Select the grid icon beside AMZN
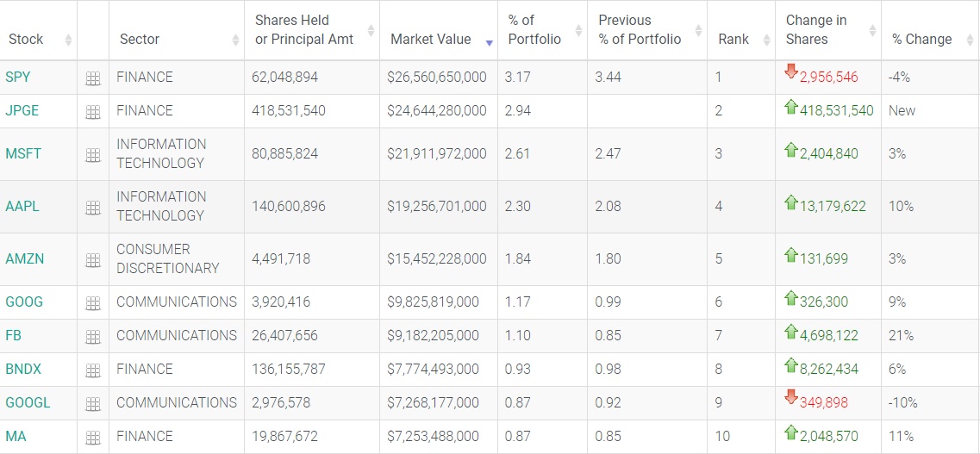The height and width of the screenshot is (454, 980). tap(93, 260)
